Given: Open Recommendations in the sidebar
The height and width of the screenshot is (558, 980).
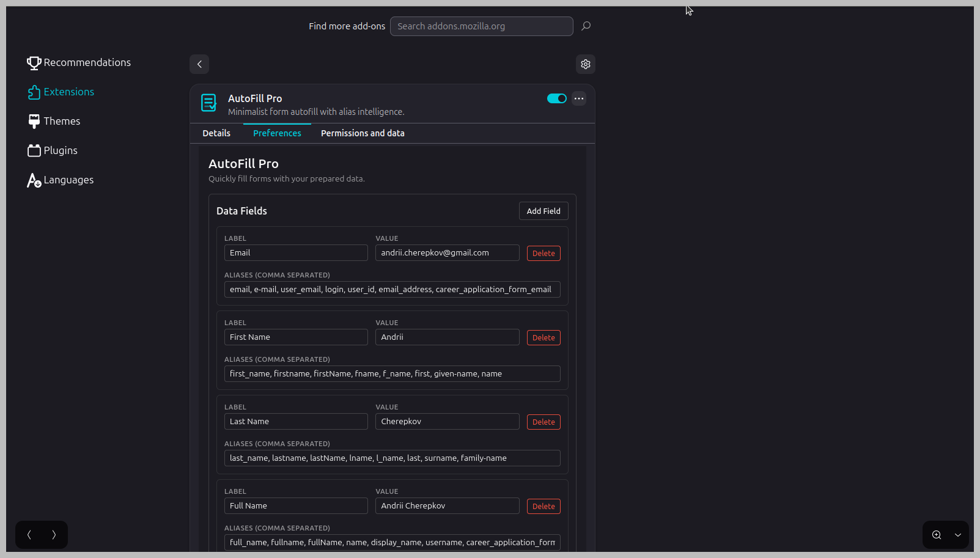Looking at the screenshot, I should (79, 62).
